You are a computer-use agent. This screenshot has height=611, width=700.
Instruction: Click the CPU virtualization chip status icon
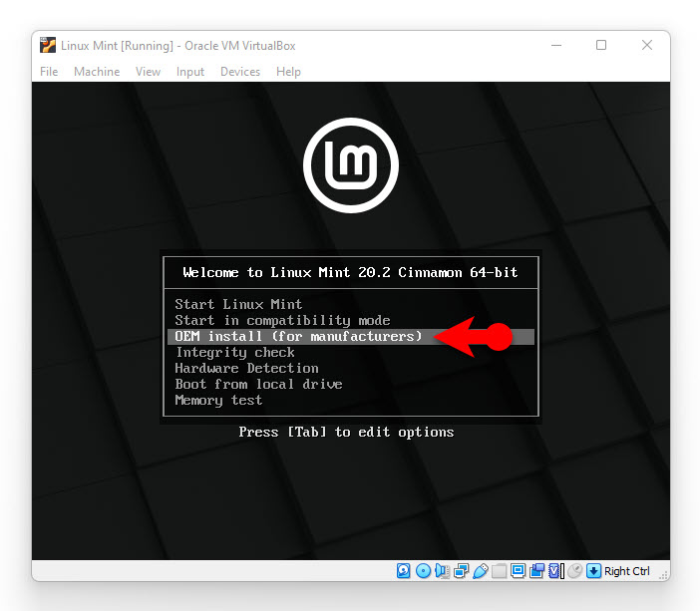(556, 571)
